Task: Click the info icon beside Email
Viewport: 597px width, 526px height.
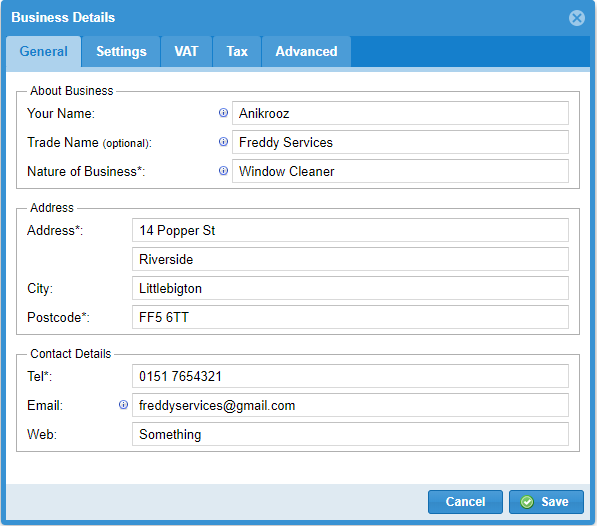Action: tap(123, 405)
